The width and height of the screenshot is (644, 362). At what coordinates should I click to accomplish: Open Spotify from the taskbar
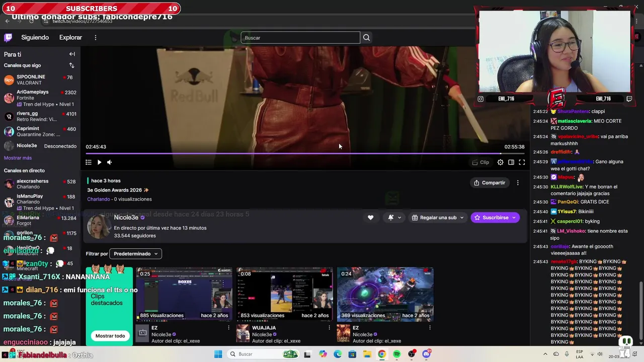click(x=396, y=354)
